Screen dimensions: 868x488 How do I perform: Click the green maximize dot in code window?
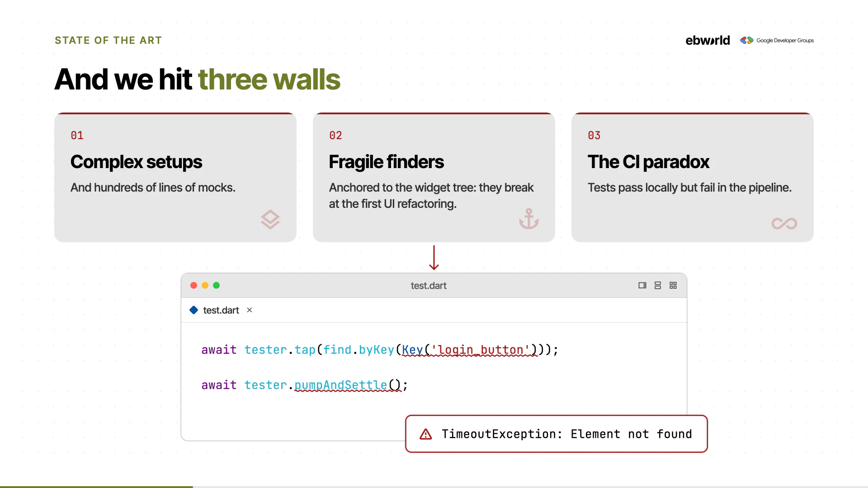pyautogui.click(x=217, y=286)
